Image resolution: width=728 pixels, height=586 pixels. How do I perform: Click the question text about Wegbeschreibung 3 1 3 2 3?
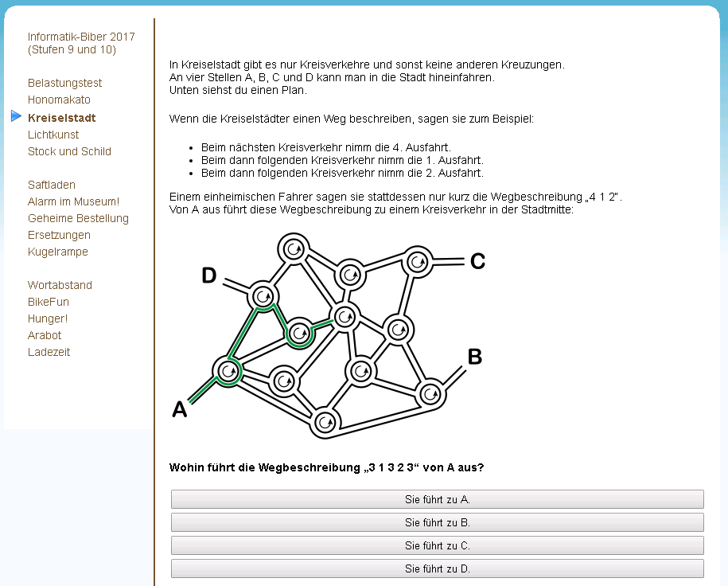326,467
